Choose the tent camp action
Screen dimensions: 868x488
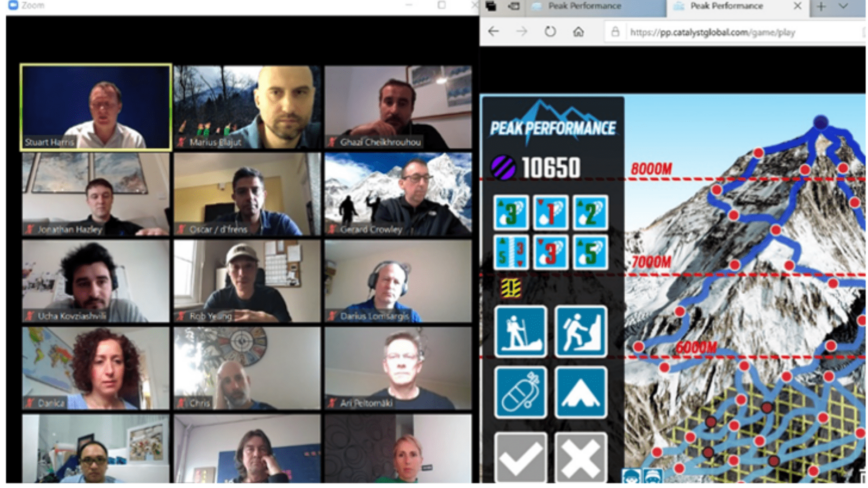coord(580,392)
